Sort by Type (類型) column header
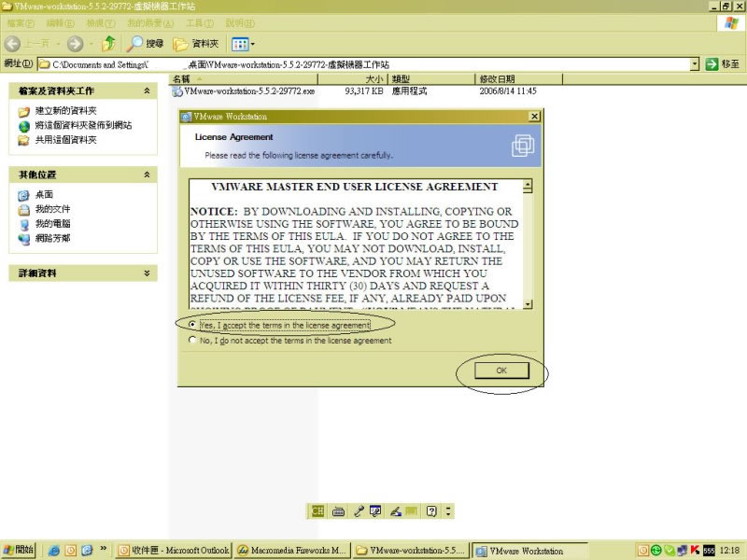This screenshot has height=560, width=747. [431, 79]
